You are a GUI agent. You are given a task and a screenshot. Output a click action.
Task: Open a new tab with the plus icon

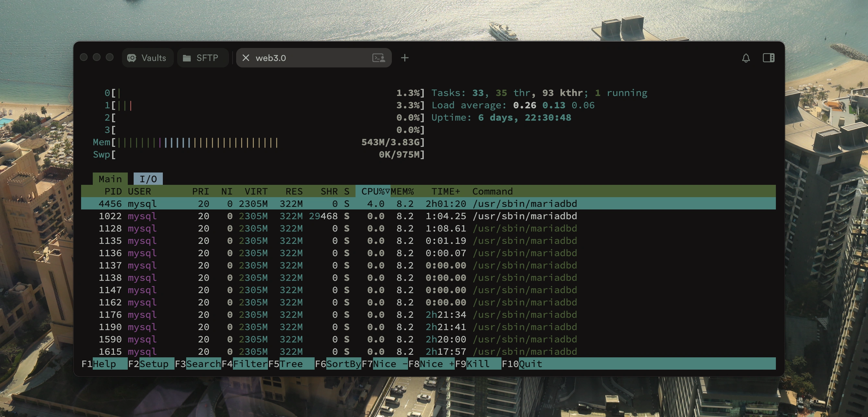point(405,58)
